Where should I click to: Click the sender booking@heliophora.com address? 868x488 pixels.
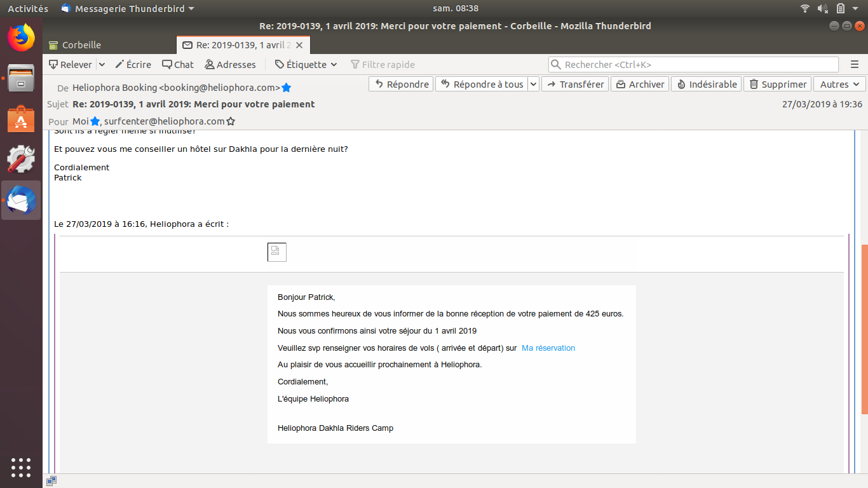coord(176,88)
